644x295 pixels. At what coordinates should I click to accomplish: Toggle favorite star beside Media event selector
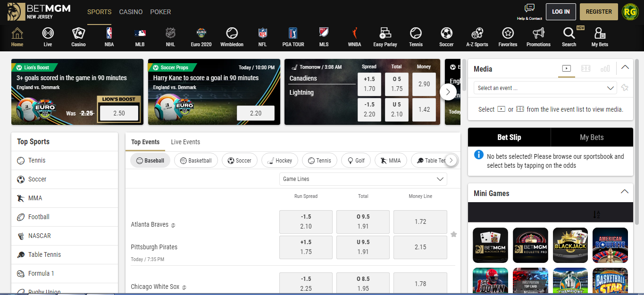[625, 88]
